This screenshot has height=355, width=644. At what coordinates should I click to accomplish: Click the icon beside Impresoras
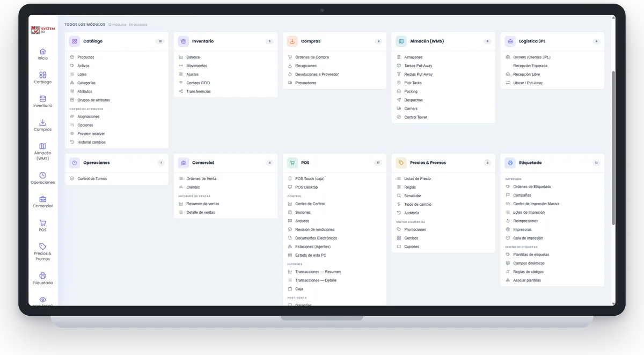(508, 229)
